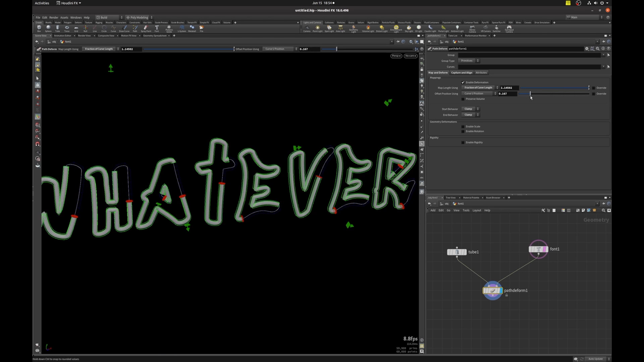Click the pathdeform1 node

tap(492, 291)
